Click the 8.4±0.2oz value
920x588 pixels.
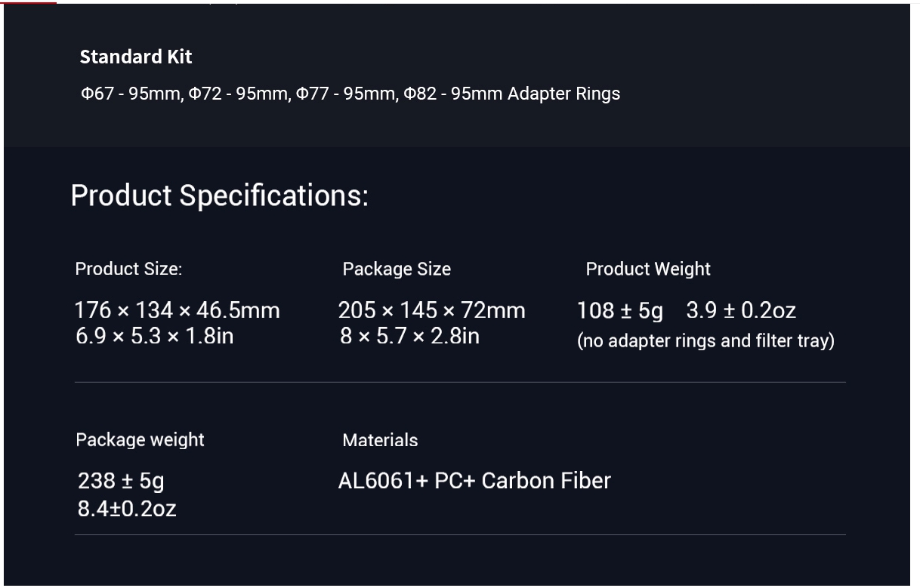click(x=127, y=509)
